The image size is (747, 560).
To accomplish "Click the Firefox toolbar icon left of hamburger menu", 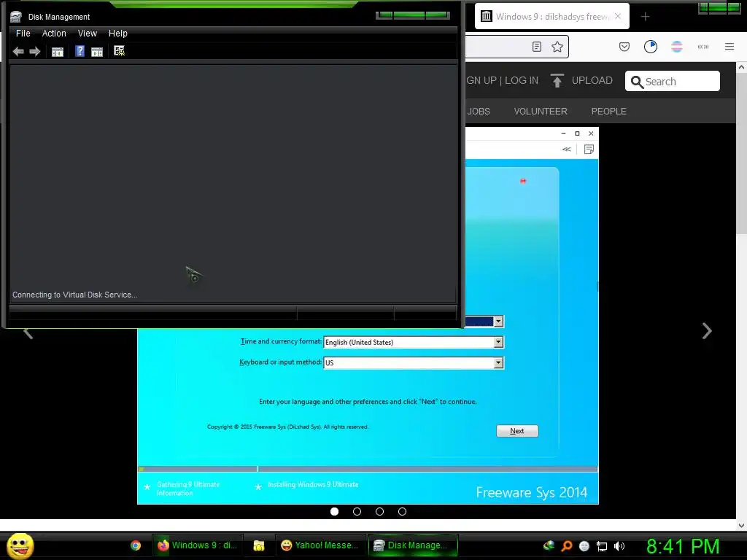I will (x=703, y=47).
